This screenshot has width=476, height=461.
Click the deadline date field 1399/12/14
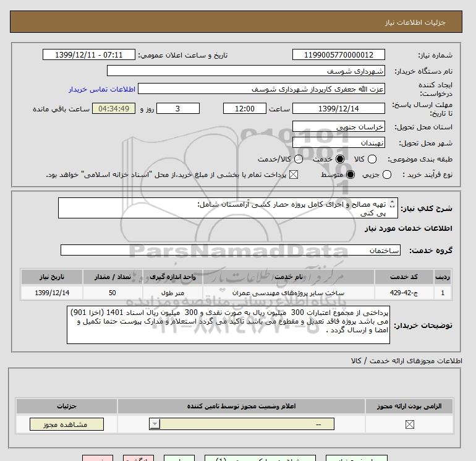click(339, 108)
